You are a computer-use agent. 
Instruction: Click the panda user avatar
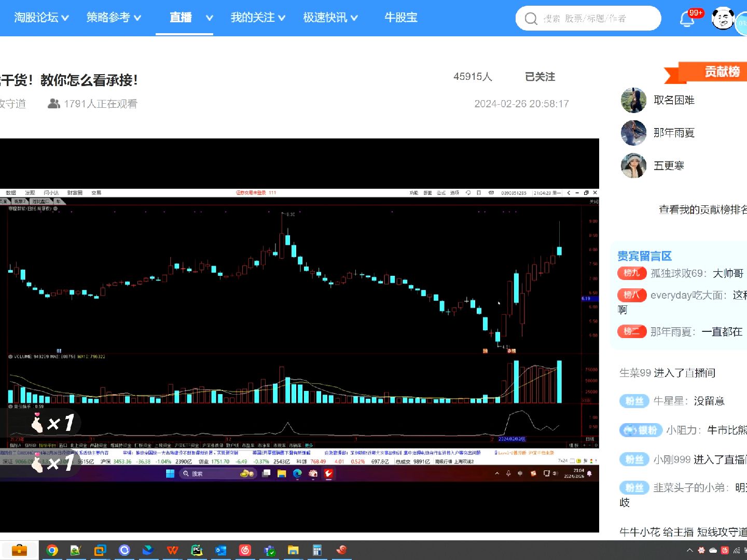tap(722, 19)
